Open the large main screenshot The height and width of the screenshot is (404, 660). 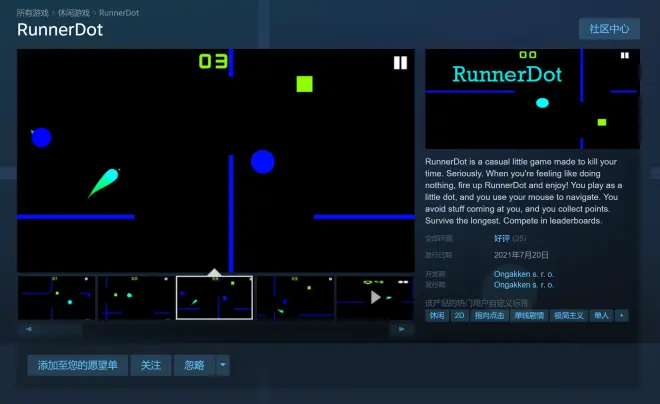(x=216, y=160)
